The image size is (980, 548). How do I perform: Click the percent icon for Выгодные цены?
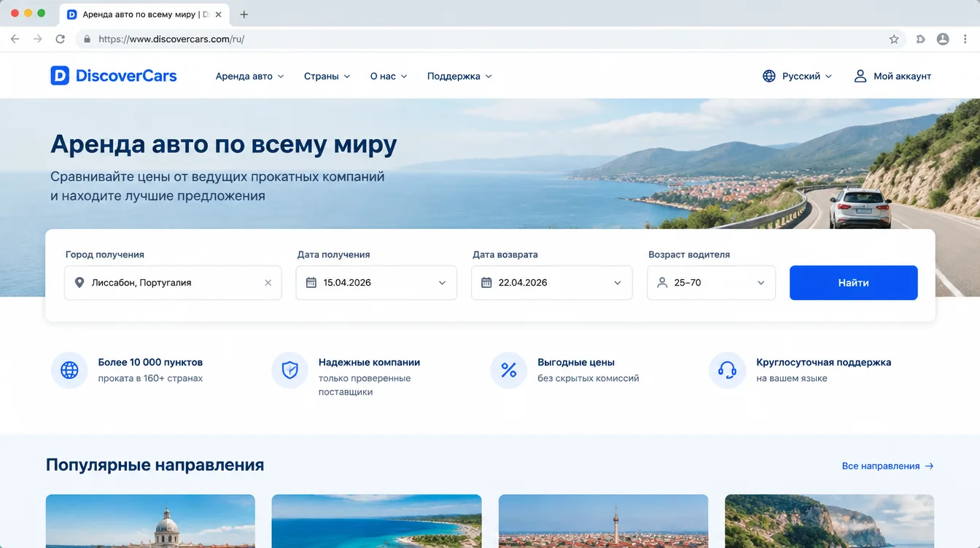[508, 370]
